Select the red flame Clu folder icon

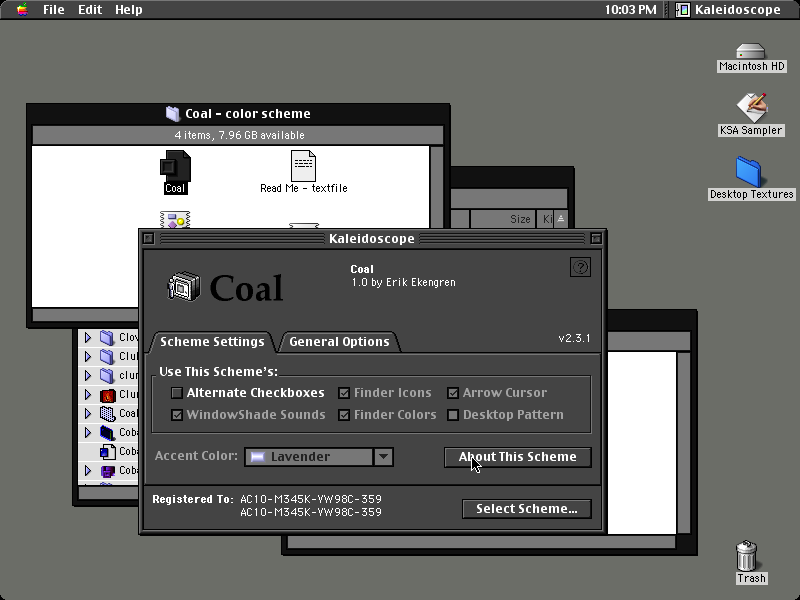click(x=107, y=395)
